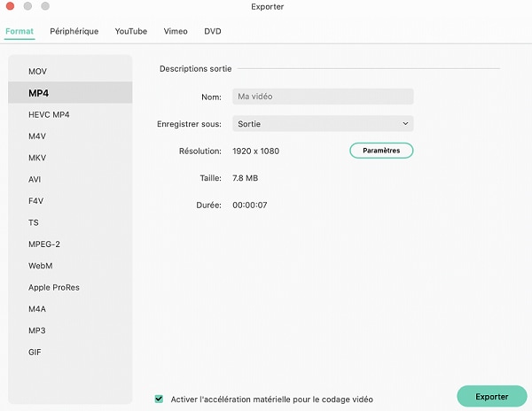Choose F4V from the format list

coord(70,201)
